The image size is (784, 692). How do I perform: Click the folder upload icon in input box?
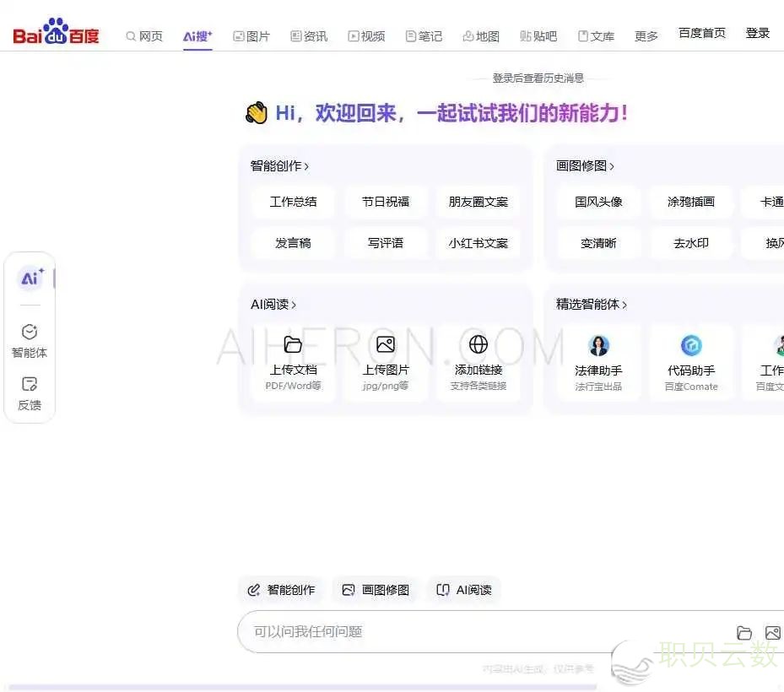(744, 633)
